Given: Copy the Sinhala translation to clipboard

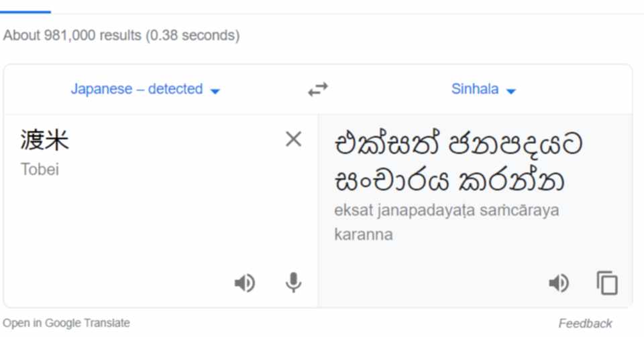Looking at the screenshot, I should tap(607, 283).
